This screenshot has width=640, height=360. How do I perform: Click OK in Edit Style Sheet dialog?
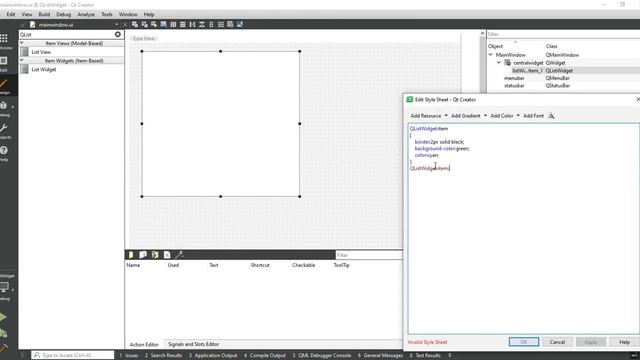(524, 342)
